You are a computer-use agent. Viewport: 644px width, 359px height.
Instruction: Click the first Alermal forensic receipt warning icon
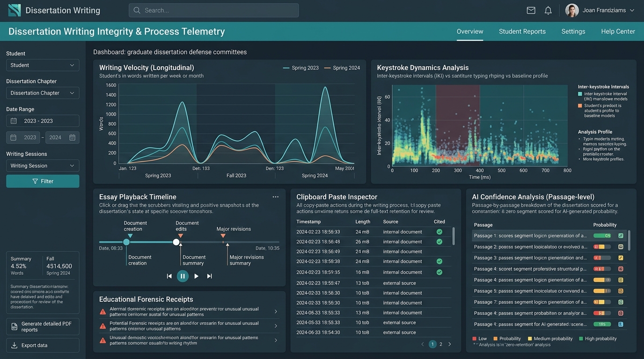[x=103, y=311]
